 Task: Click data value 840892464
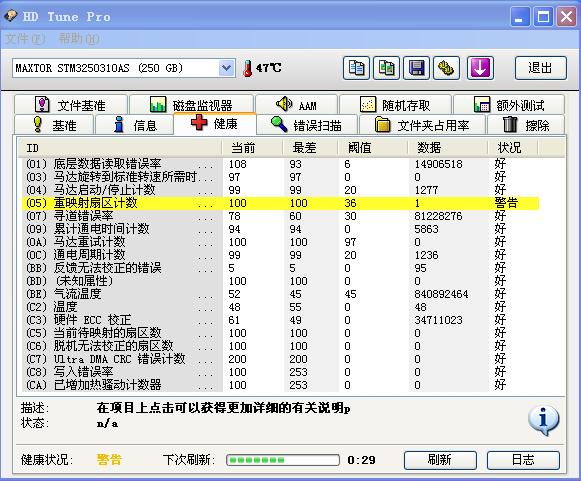pyautogui.click(x=441, y=294)
